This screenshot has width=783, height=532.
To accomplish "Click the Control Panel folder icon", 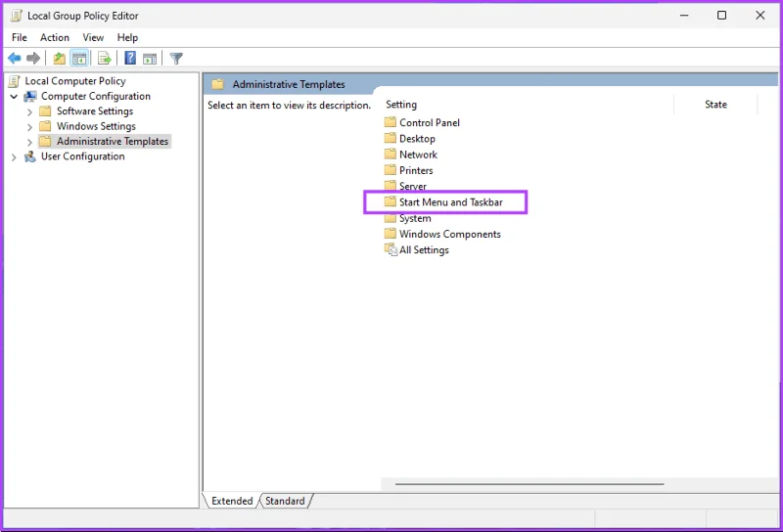I will coord(391,122).
